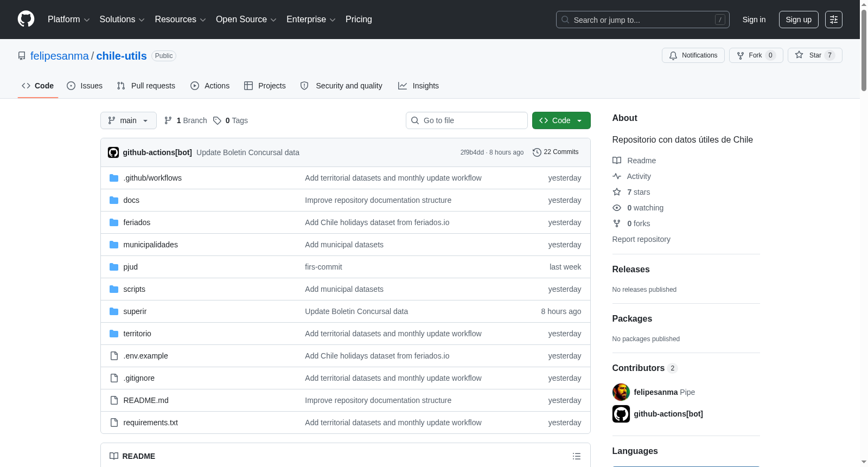Click the superir folder icon
The image size is (868, 467).
[114, 311]
